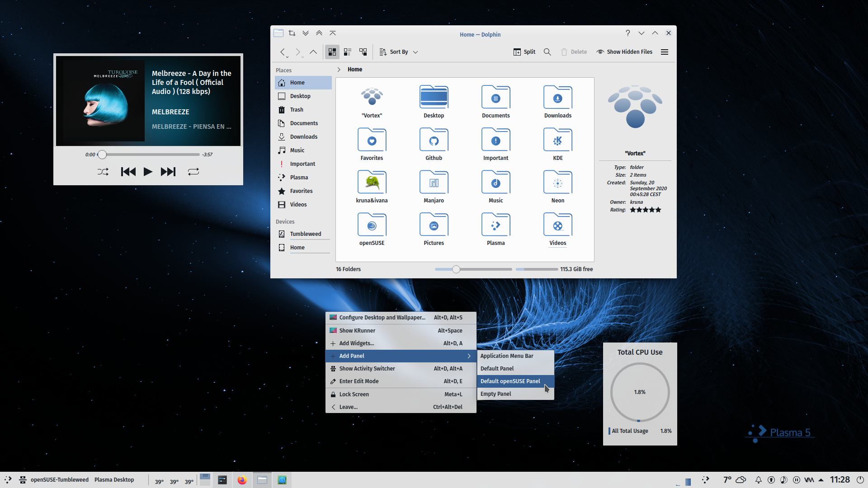
Task: Go back in Dolphin navigation
Action: (283, 52)
